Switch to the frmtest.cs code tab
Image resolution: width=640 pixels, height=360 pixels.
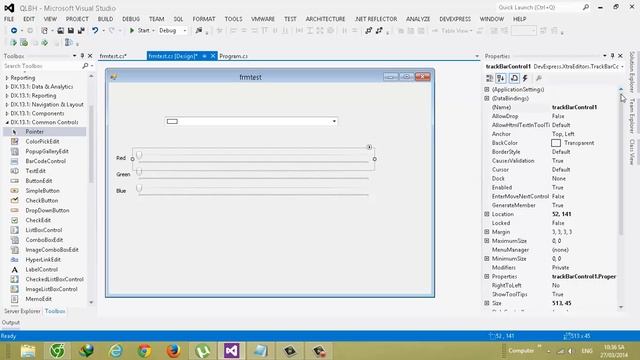coord(113,56)
